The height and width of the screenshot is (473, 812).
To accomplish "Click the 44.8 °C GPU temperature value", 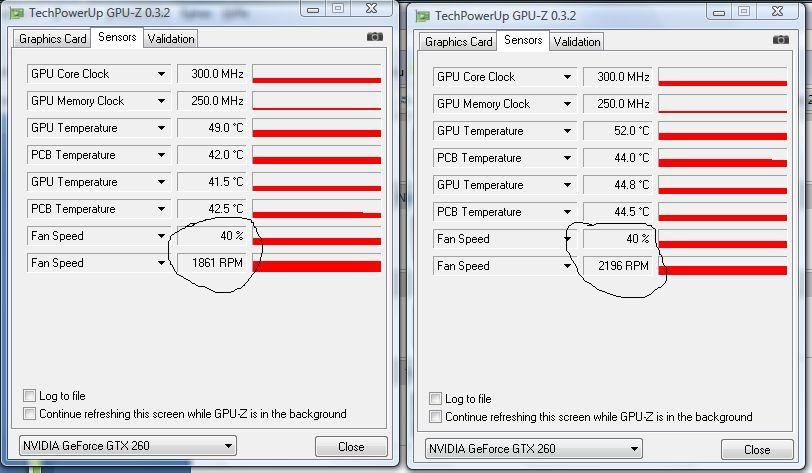I will [618, 185].
